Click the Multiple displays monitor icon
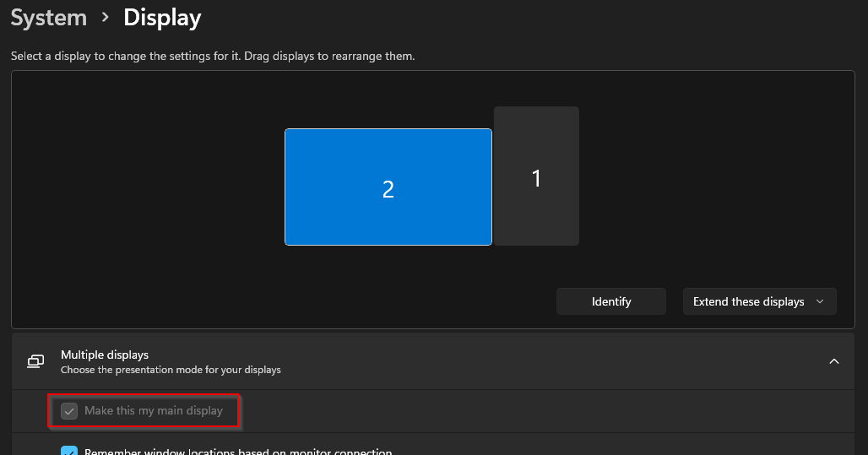 [x=35, y=361]
